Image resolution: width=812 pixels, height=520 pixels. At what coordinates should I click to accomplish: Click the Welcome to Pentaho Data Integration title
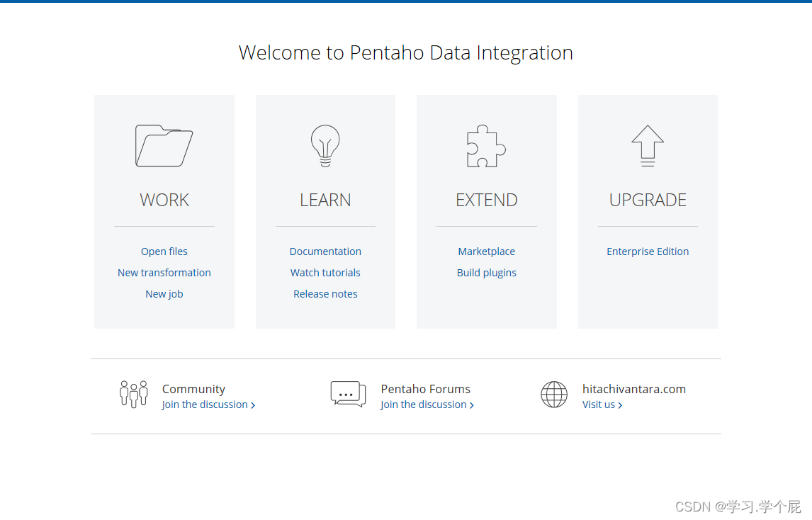coord(406,53)
